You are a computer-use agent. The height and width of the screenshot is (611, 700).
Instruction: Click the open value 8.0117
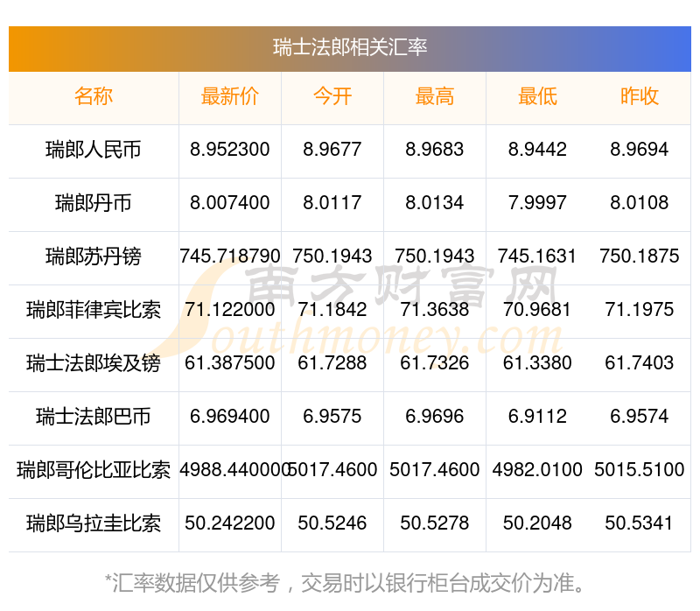332,203
